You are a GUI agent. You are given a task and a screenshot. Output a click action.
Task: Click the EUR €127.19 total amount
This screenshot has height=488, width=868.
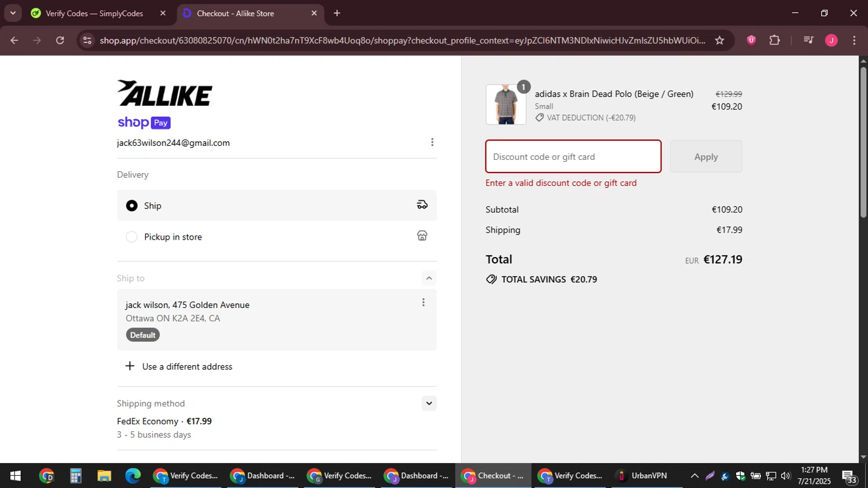pos(713,259)
